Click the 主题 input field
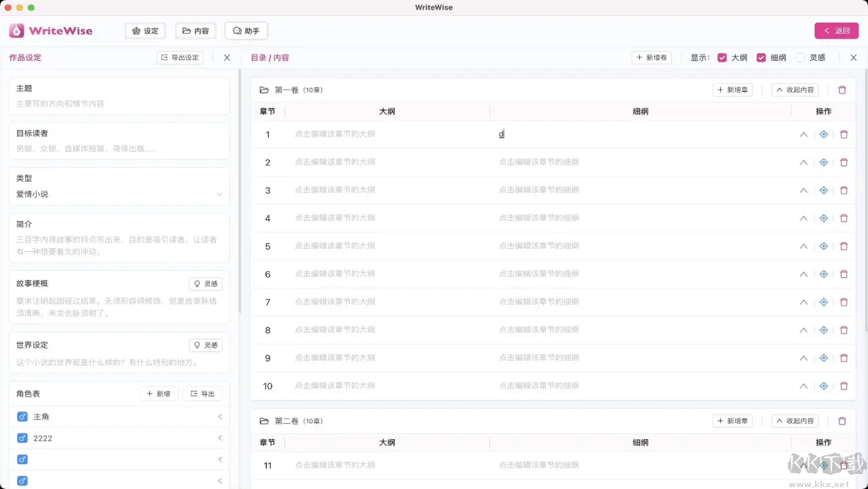Image resolution: width=868 pixels, height=489 pixels. (x=119, y=104)
